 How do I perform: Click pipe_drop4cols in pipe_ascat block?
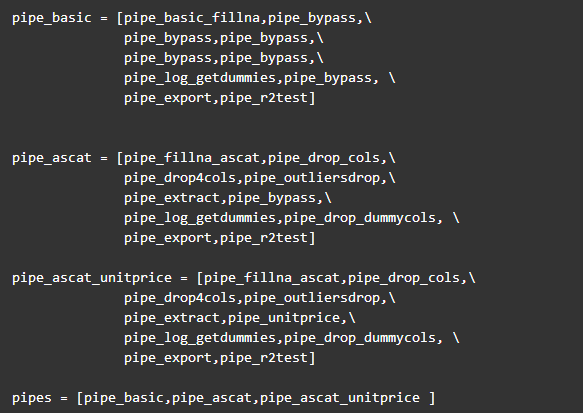click(180, 178)
